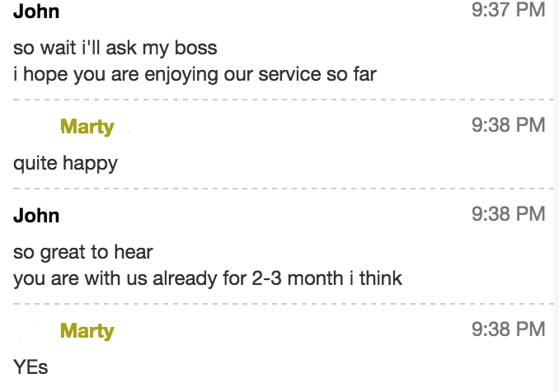The image size is (559, 392).
Task: Click the 'so great to hear' message
Action: tap(83, 253)
